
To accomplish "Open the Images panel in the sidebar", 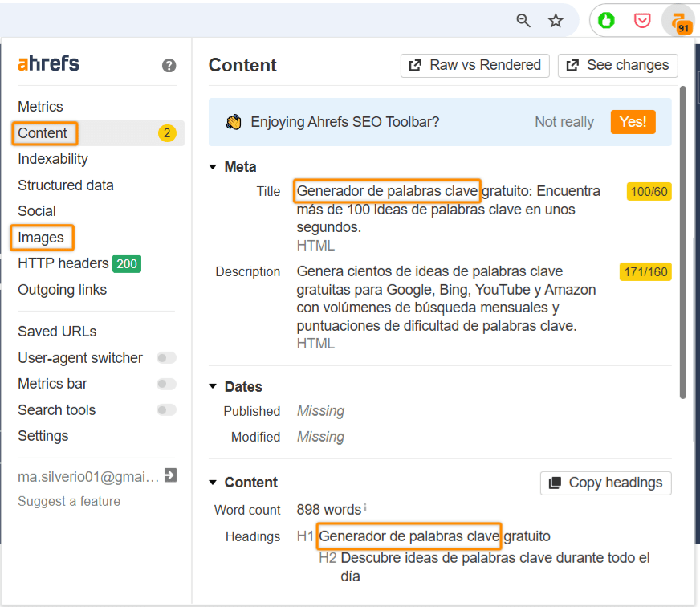I will pyautogui.click(x=41, y=238).
